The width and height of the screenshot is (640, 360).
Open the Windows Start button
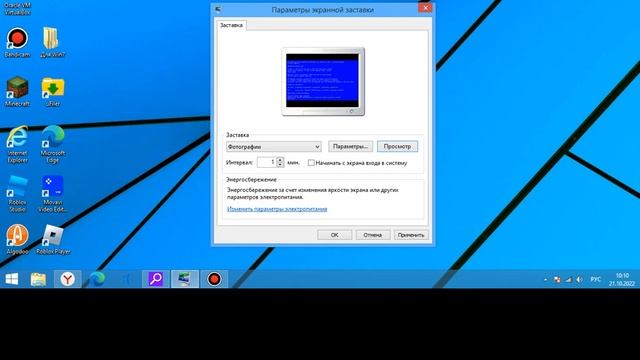coord(12,279)
